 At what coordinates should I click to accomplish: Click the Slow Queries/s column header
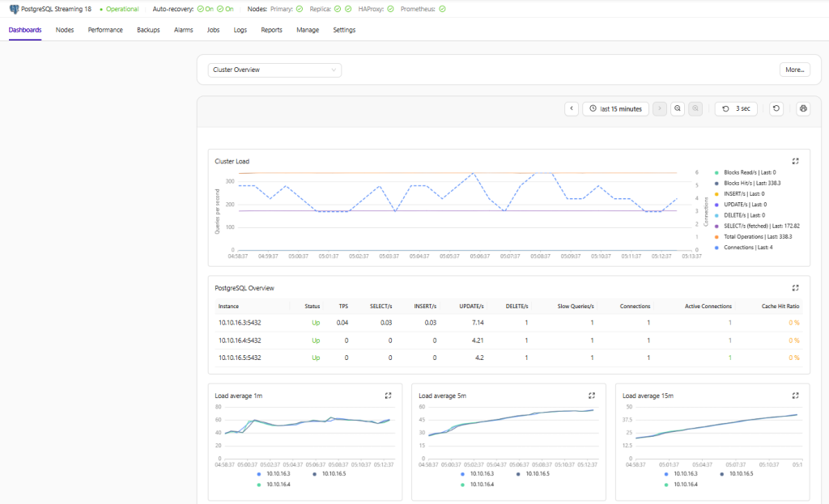click(576, 307)
